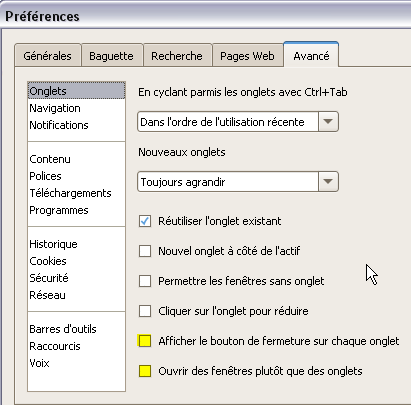This screenshot has height=405, width=411.
Task: Enable Nouvel onglet à côté de l'actif
Action: tap(145, 251)
